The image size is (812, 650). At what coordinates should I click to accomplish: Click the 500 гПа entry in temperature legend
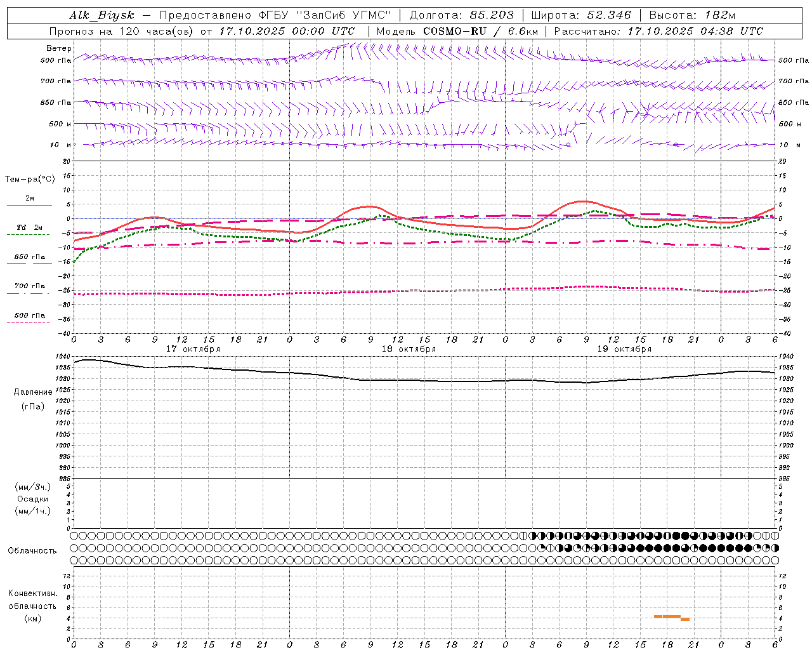coord(30,315)
